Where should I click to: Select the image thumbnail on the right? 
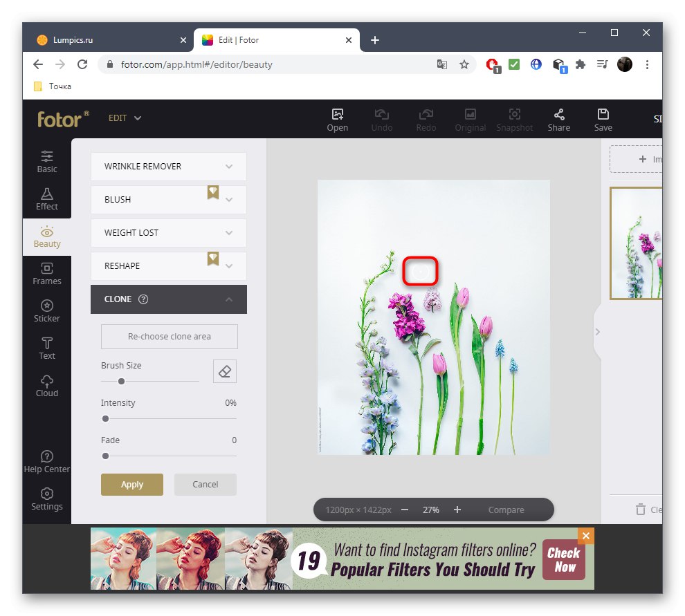point(637,243)
